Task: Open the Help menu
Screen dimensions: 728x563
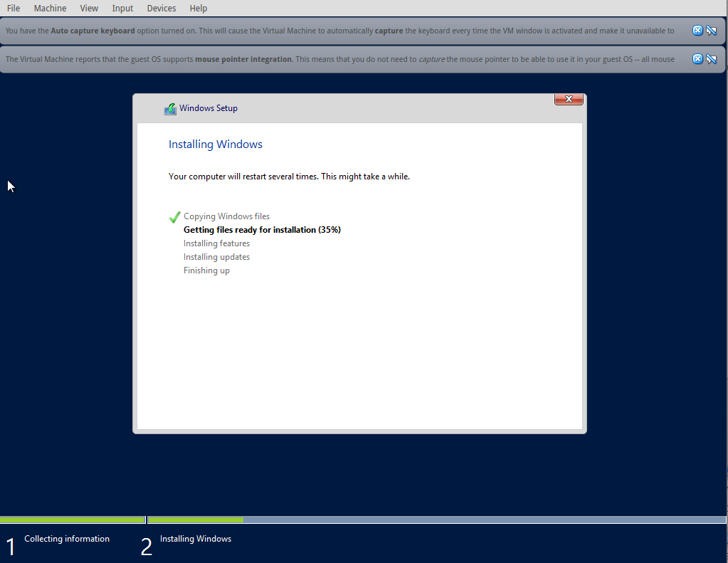Action: click(198, 8)
